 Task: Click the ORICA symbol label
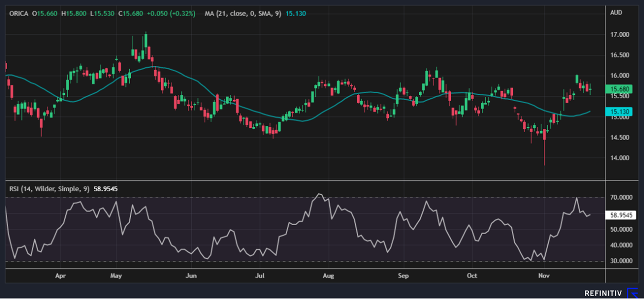pos(19,14)
